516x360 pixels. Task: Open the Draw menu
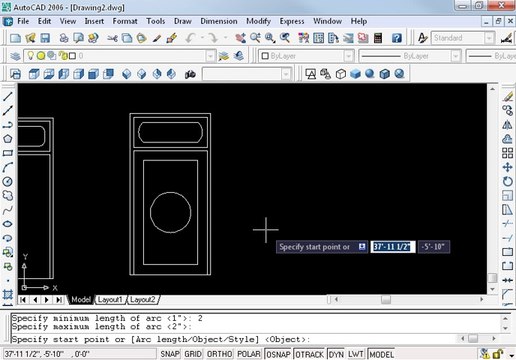(183, 21)
